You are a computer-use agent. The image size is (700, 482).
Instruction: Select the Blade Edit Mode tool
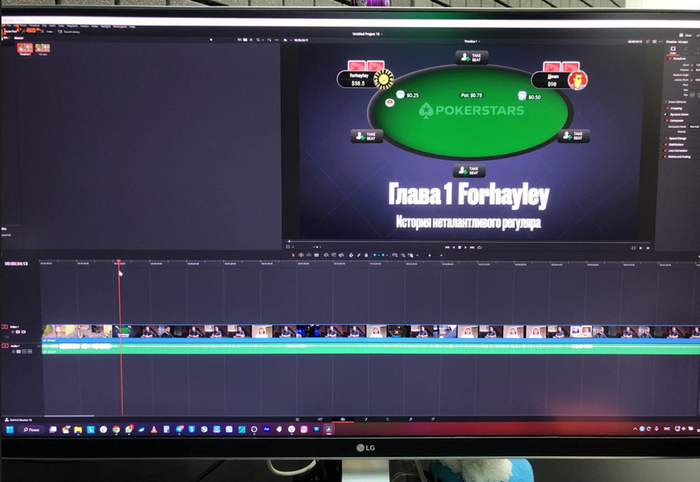[317, 255]
